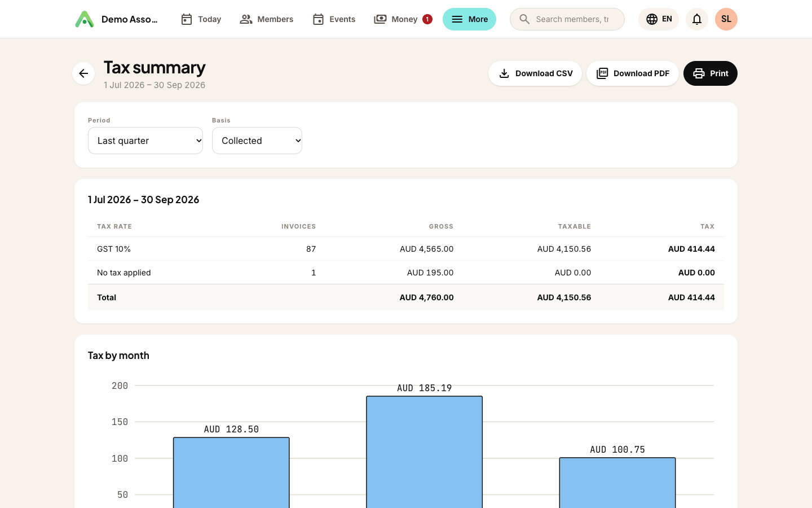The height and width of the screenshot is (508, 812).
Task: Click the Members people icon
Action: 246,19
